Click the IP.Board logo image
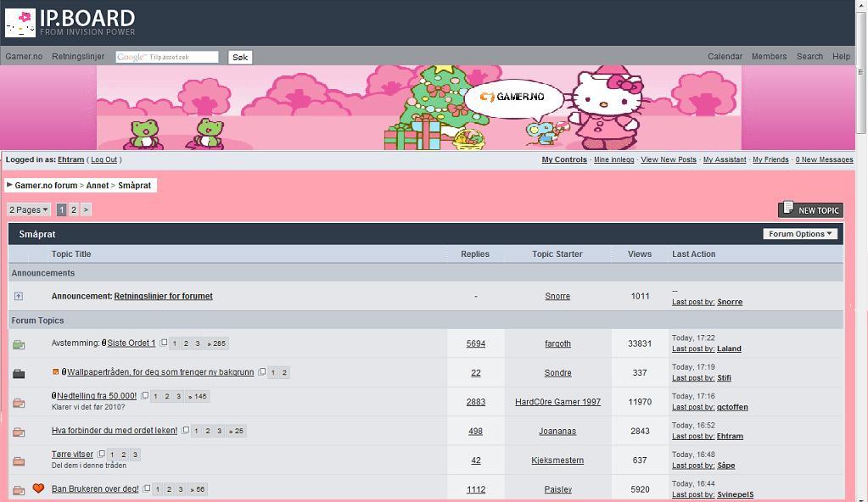 [70, 23]
